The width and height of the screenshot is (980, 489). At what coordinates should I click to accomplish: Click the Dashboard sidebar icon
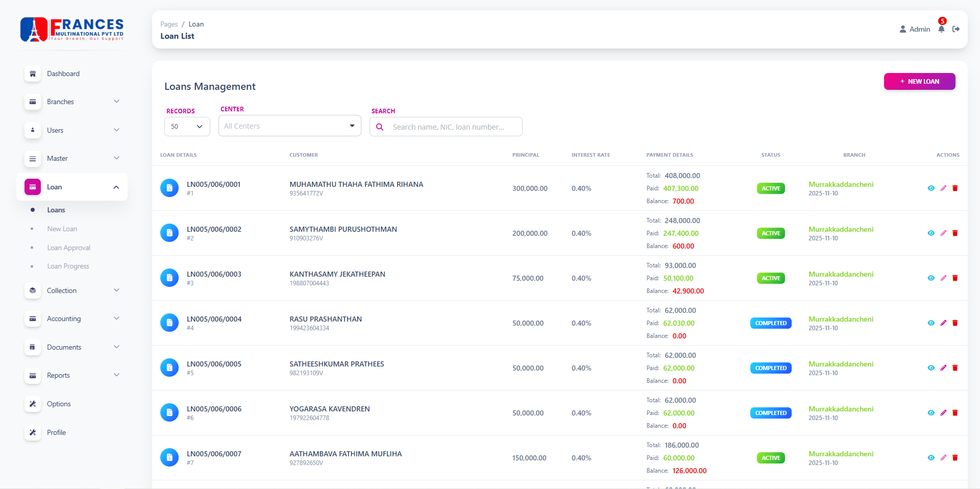click(33, 74)
